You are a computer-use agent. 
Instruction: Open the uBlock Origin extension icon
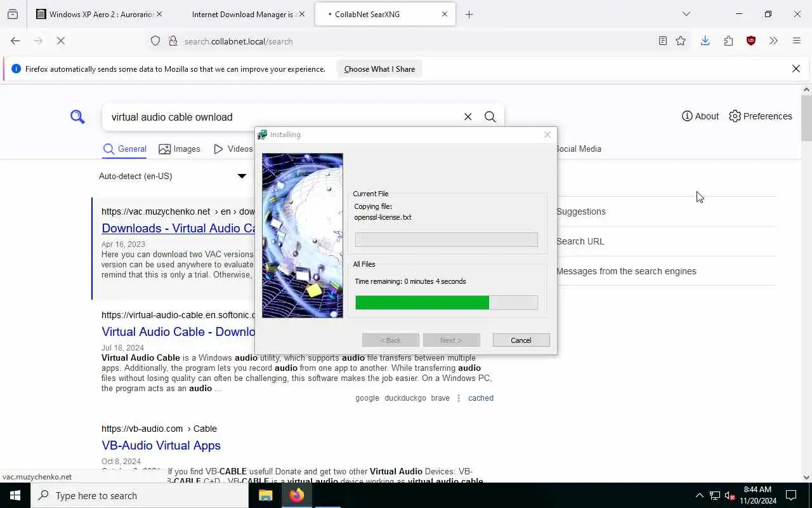click(x=751, y=41)
